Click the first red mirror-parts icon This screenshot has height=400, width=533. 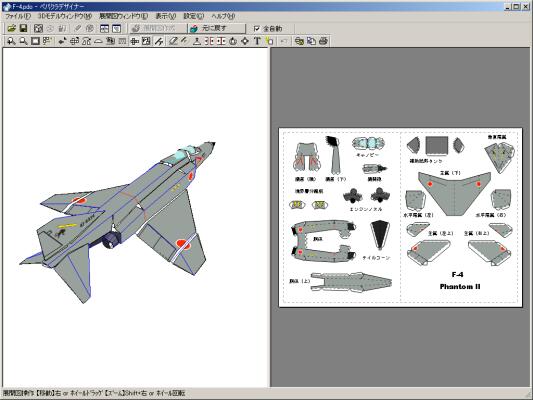click(209, 41)
